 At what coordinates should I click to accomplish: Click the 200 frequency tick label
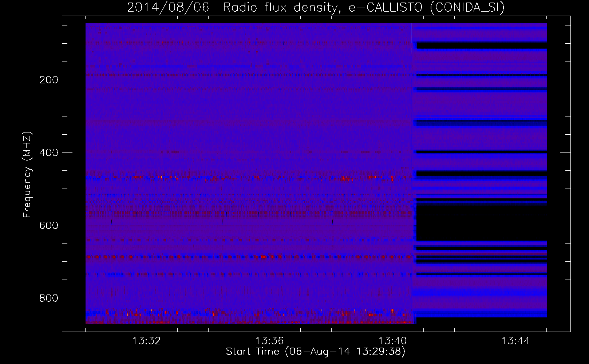pyautogui.click(x=49, y=80)
